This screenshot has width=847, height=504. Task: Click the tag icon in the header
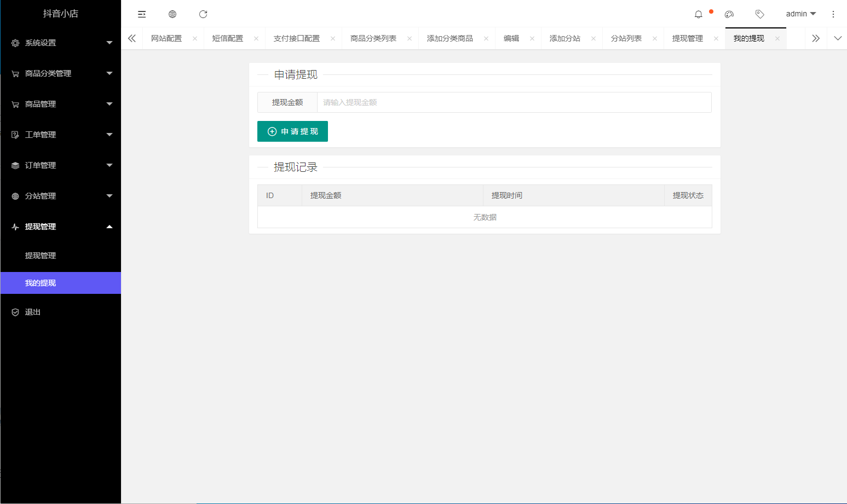[759, 14]
